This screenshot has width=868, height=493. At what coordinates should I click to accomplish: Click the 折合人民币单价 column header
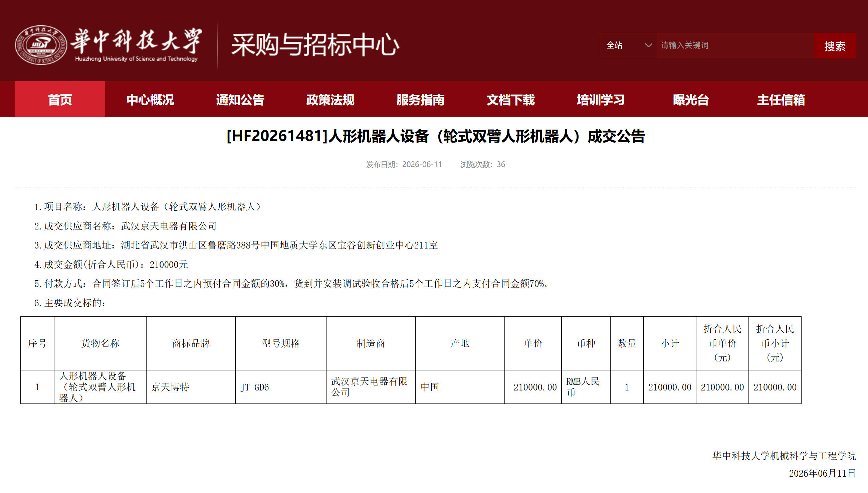pos(722,343)
